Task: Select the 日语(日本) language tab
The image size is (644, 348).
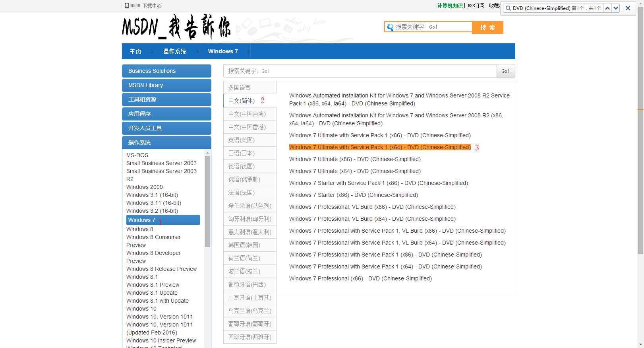Action: click(249, 153)
